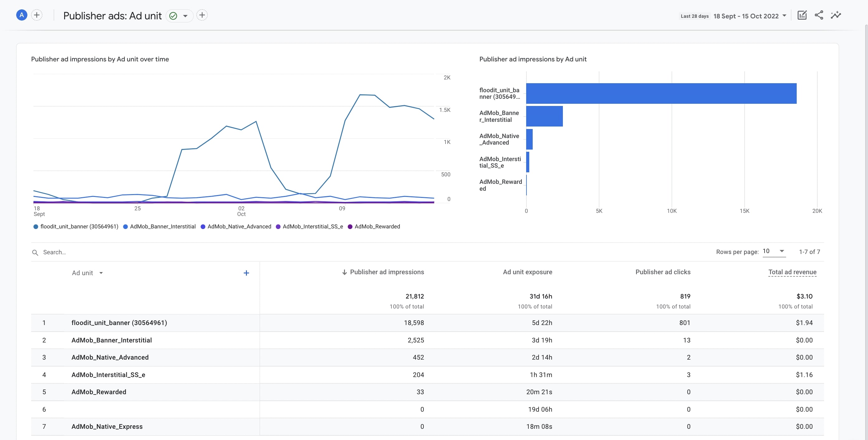Click the share/export icon top right
Image resolution: width=868 pixels, height=440 pixels.
[819, 15]
